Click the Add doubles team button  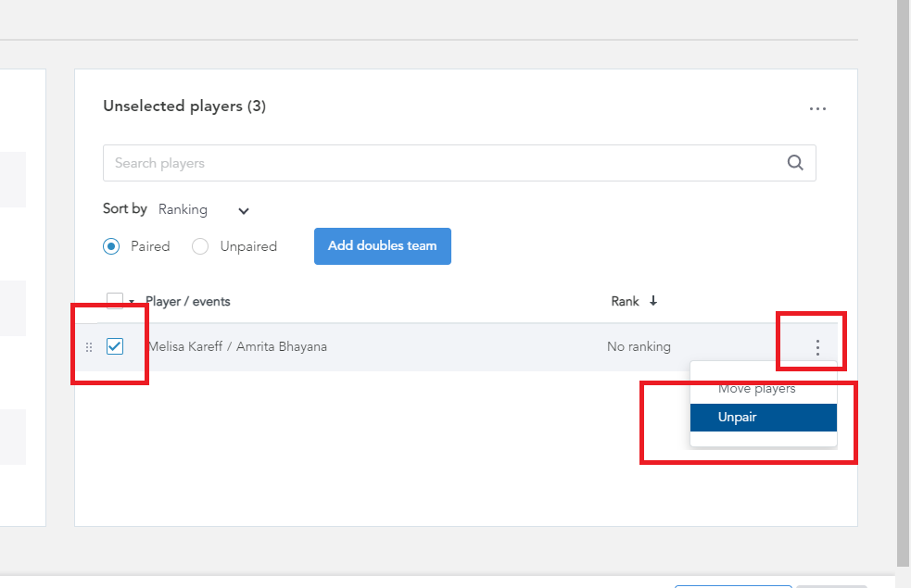click(383, 246)
